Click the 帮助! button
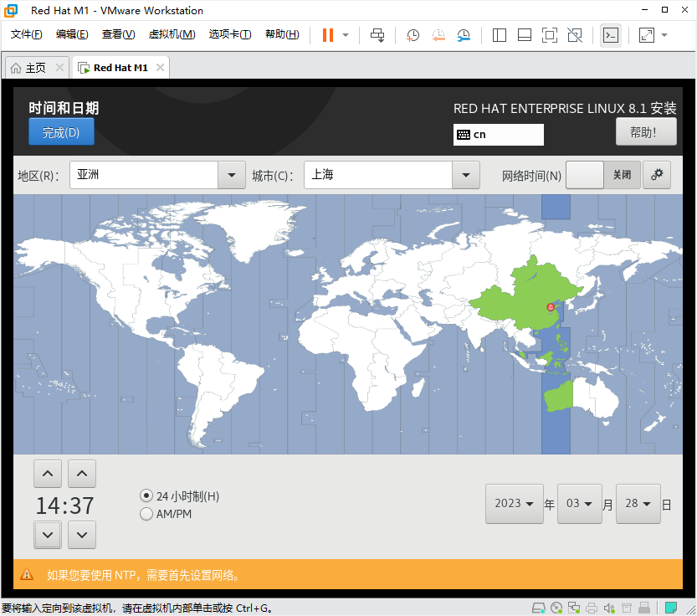 (x=646, y=131)
